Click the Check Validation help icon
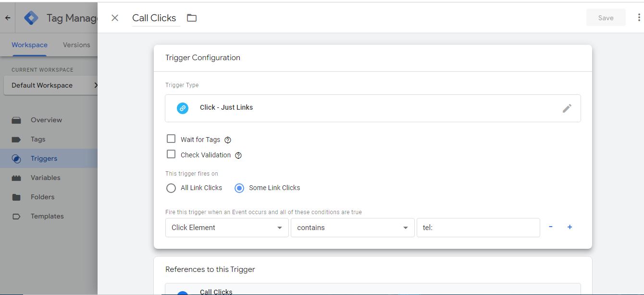The height and width of the screenshot is (295, 644). pyautogui.click(x=238, y=155)
